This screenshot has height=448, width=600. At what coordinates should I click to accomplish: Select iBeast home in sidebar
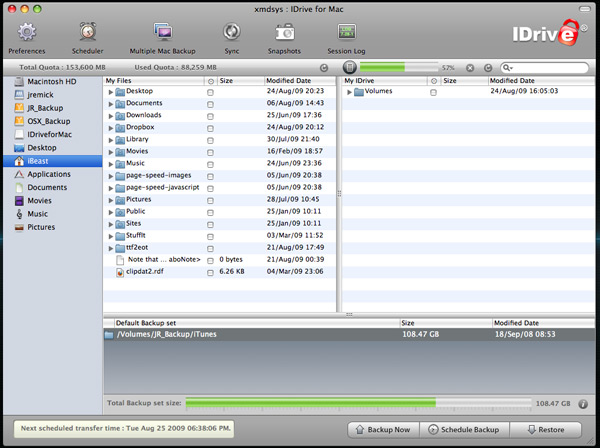[52, 161]
